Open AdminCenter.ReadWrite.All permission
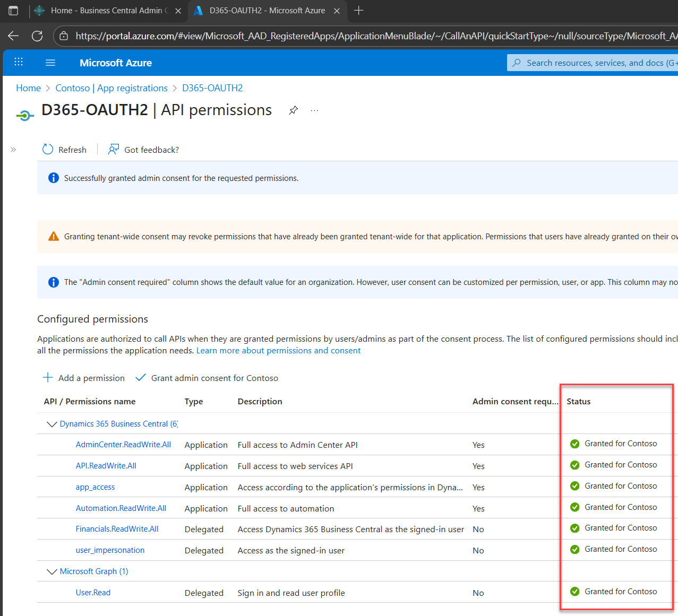This screenshot has height=616, width=678. point(123,445)
